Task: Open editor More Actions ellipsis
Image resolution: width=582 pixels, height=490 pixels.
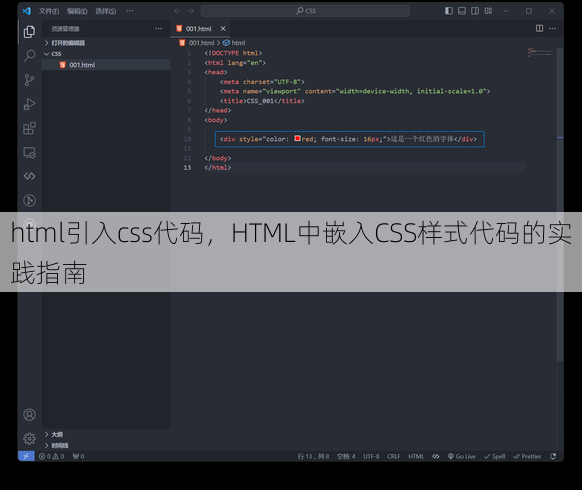Action: (552, 29)
